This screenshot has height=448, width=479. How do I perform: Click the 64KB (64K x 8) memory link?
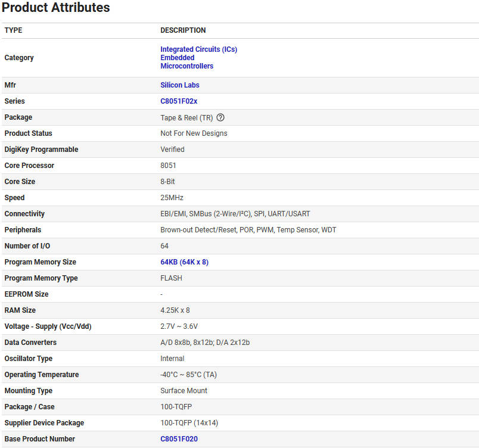coord(184,262)
